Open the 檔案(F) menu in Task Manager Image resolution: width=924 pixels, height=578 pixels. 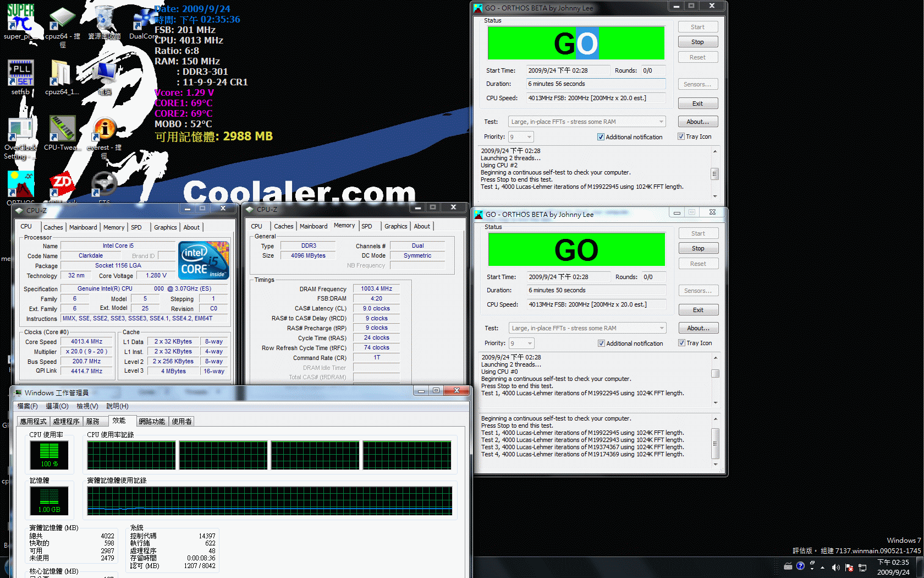[x=28, y=406]
